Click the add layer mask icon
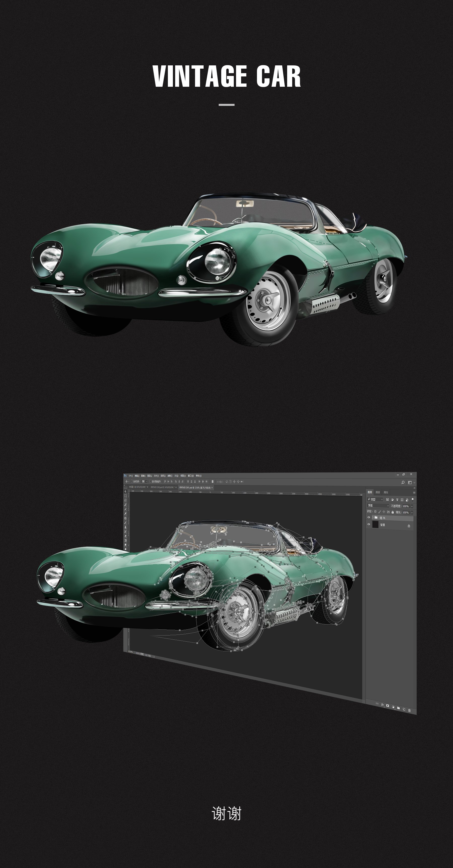453x868 pixels. 388,706
